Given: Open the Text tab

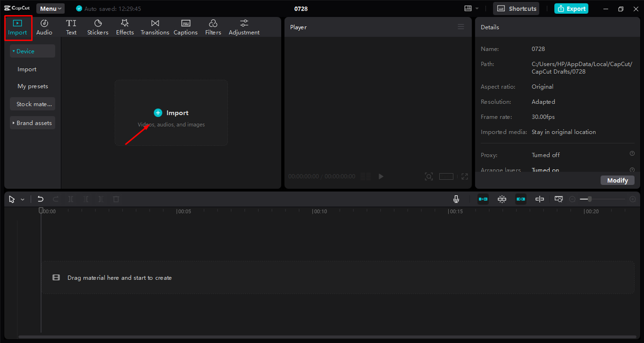Looking at the screenshot, I should click(x=71, y=28).
